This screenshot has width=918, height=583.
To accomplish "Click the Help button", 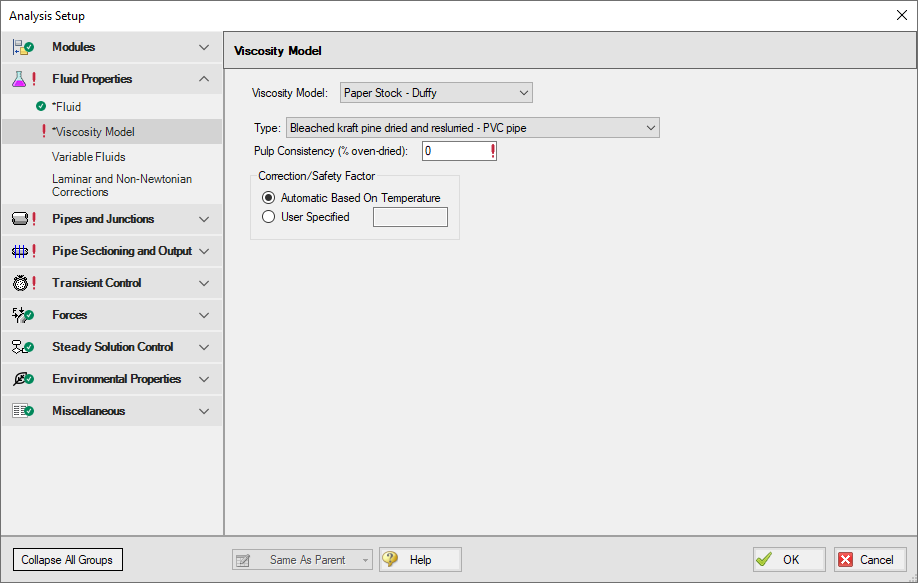I will coord(420,560).
